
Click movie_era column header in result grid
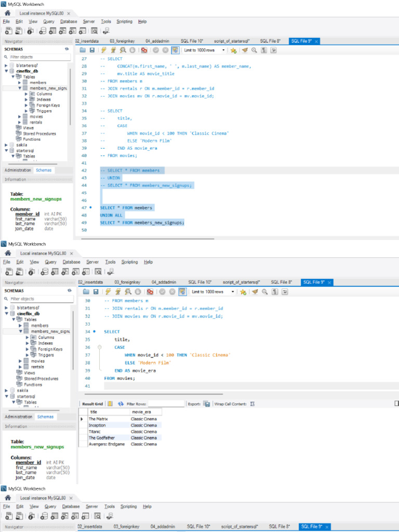(145, 412)
